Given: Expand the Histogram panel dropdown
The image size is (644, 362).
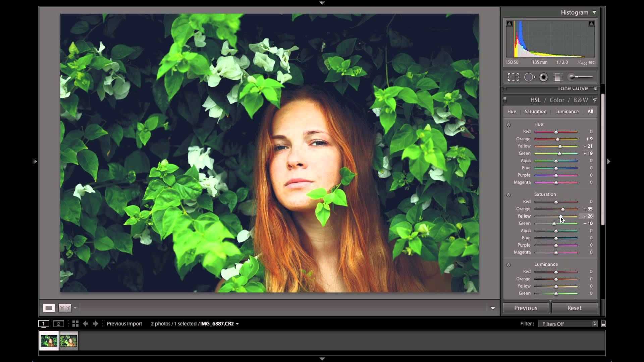Looking at the screenshot, I should pyautogui.click(x=594, y=12).
